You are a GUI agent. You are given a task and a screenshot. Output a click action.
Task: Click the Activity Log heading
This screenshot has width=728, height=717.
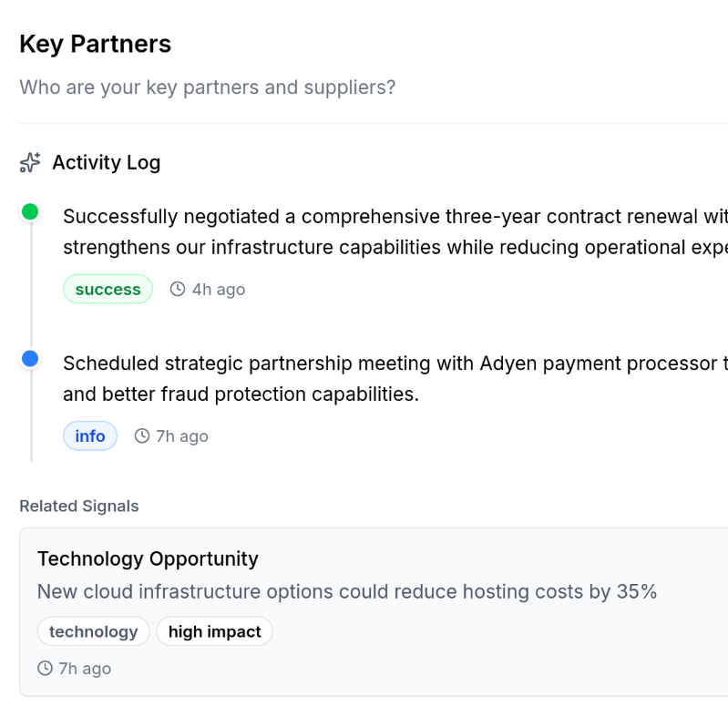106,163
